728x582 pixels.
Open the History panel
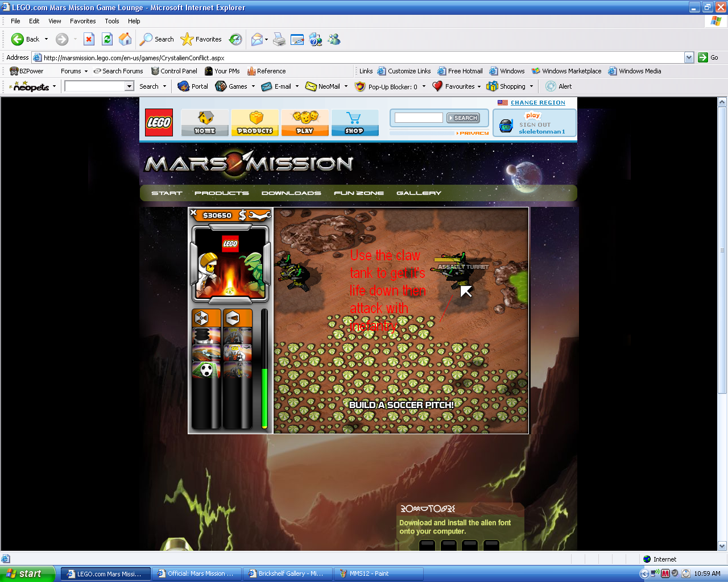pyautogui.click(x=235, y=39)
